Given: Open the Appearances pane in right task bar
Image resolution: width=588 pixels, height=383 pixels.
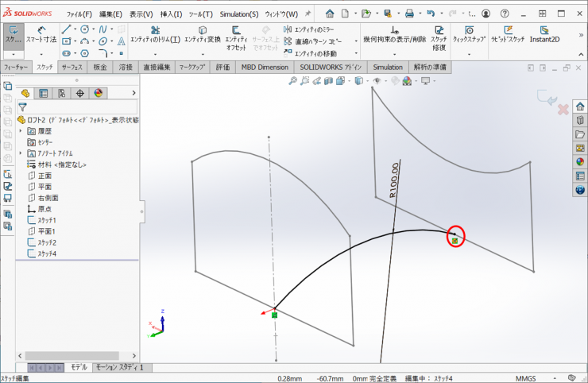Looking at the screenshot, I should (580, 162).
